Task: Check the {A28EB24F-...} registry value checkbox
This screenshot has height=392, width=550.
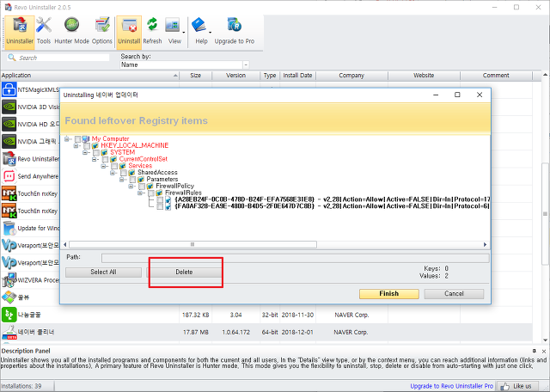Action: pos(160,199)
